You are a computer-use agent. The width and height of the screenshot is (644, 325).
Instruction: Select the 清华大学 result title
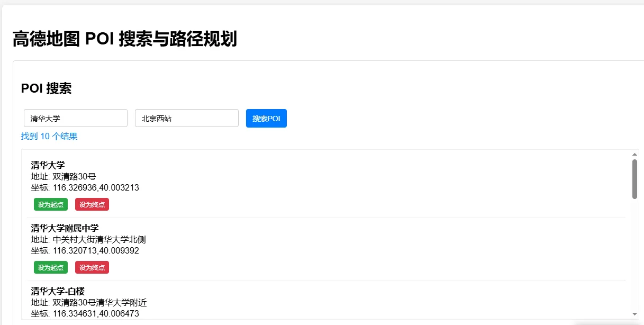[x=48, y=165]
